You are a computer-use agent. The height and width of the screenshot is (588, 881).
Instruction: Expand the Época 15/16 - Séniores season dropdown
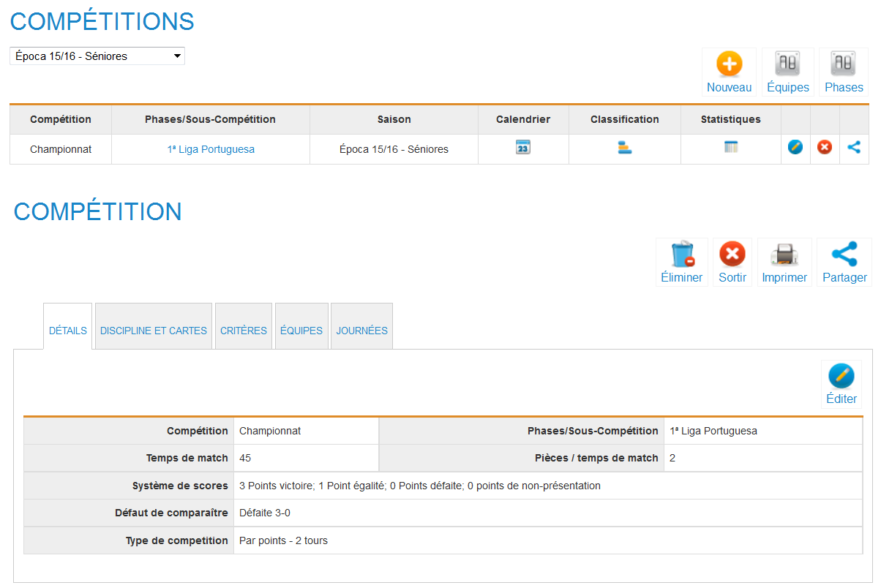(x=97, y=56)
